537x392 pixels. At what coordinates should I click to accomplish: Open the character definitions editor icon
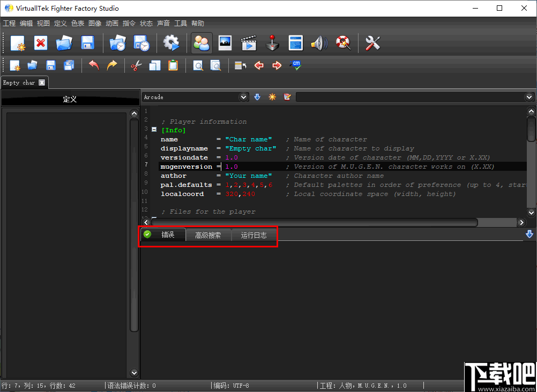[202, 43]
